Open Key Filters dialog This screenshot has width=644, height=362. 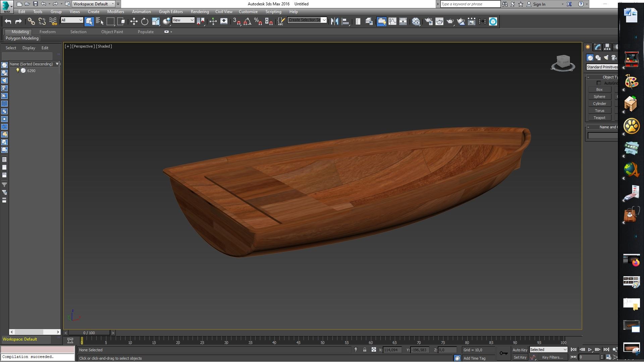coord(552,357)
